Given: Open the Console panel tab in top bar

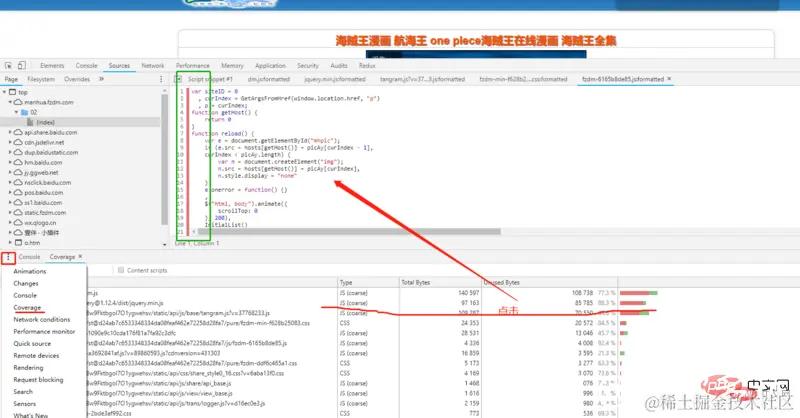Looking at the screenshot, I should [86, 66].
